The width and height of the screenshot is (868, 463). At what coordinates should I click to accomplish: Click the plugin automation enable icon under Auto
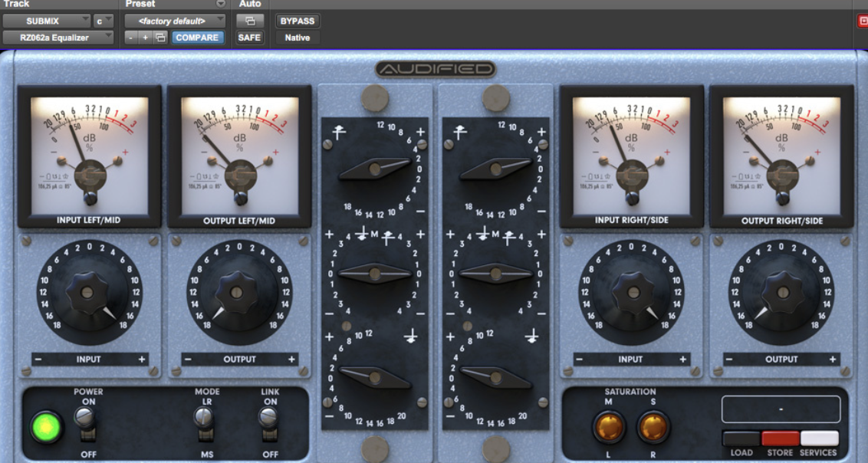point(250,21)
